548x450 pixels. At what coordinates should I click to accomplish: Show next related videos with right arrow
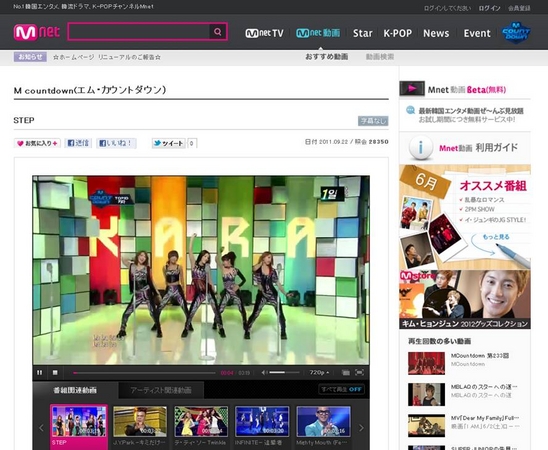[x=361, y=428]
